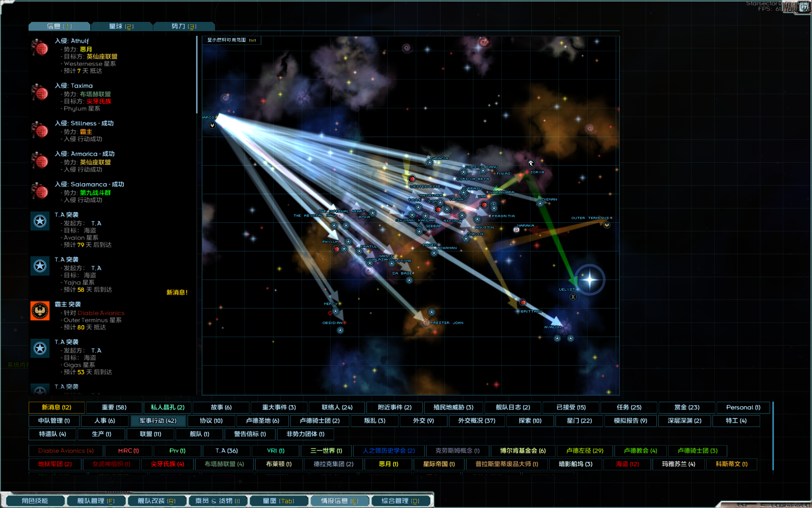The width and height of the screenshot is (812, 508).
Task: Select the Obsidian system marker
Action: [340, 330]
